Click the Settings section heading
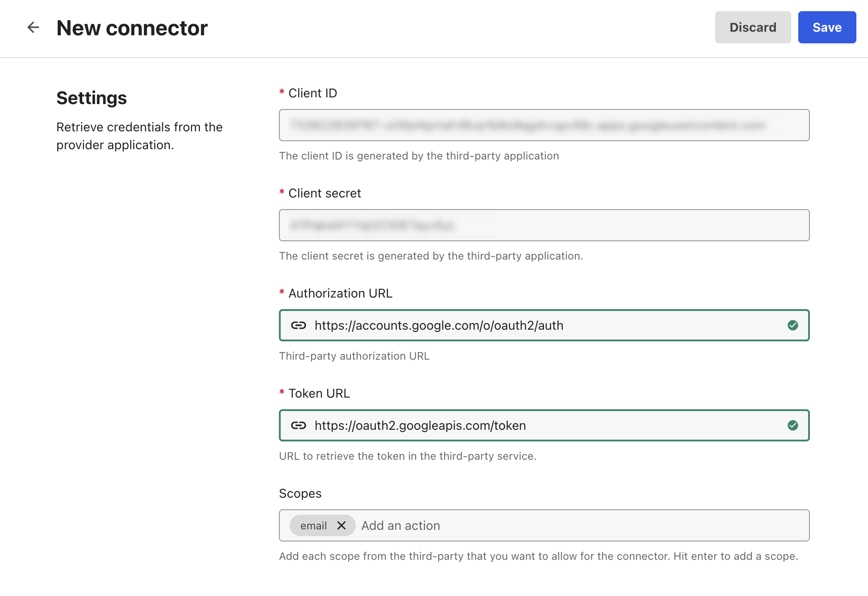 tap(92, 98)
